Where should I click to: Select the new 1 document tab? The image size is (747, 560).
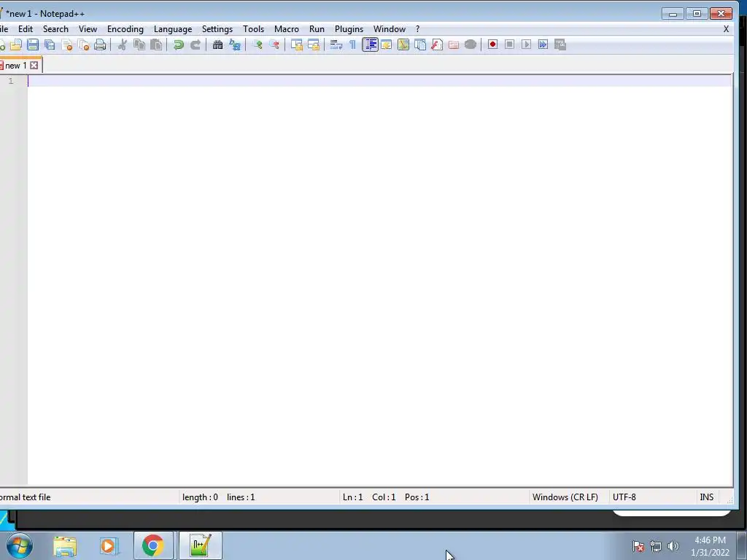click(15, 66)
